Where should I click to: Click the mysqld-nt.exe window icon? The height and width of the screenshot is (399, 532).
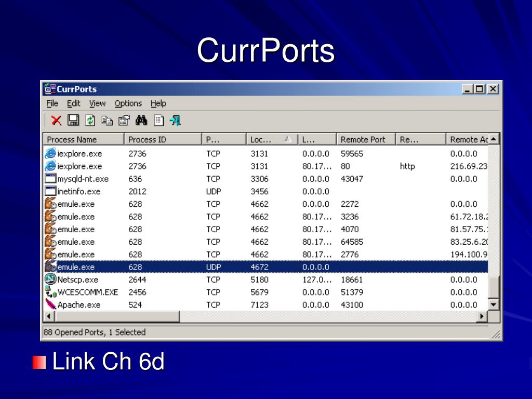pyautogui.click(x=50, y=179)
